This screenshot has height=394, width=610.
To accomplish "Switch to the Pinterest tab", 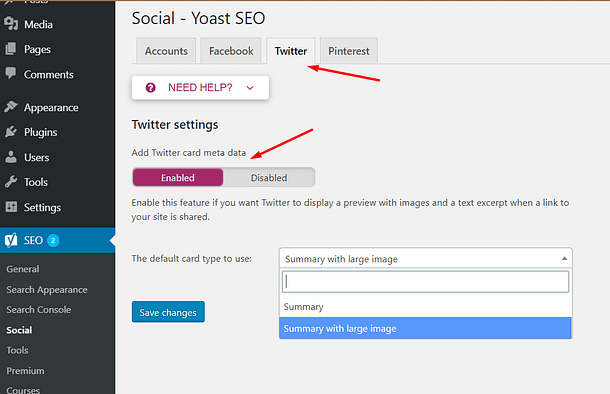I will click(x=349, y=51).
